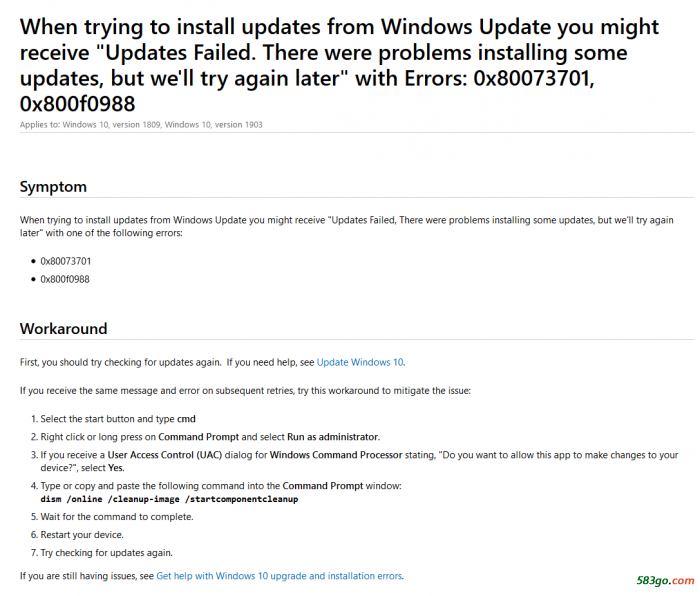Open the Update Windows 10 link
700x596 pixels.
coord(360,362)
